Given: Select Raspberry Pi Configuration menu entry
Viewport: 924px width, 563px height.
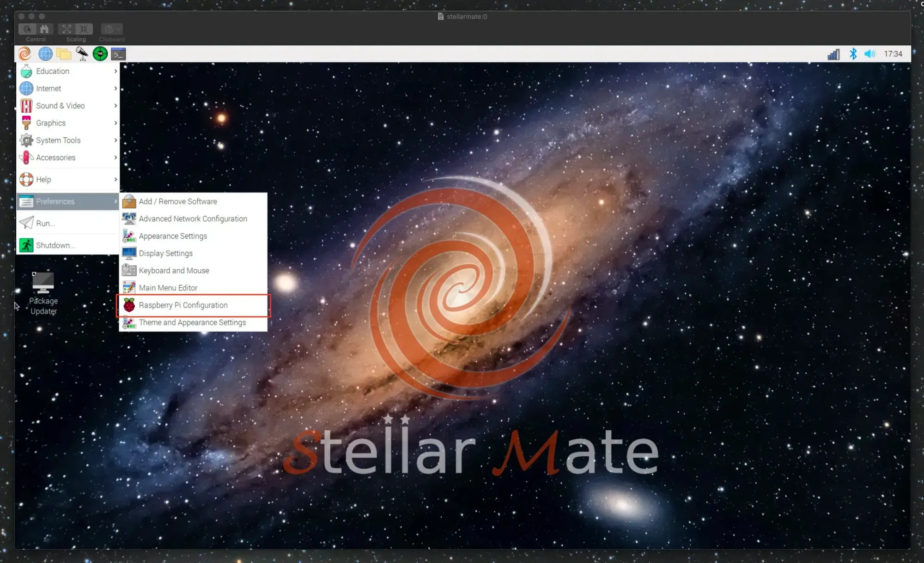Looking at the screenshot, I should coord(183,305).
